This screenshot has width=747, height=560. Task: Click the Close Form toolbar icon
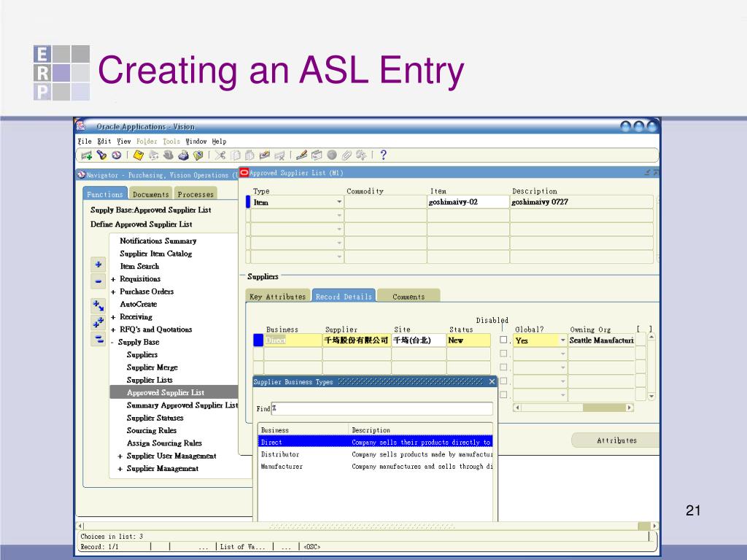(x=198, y=155)
